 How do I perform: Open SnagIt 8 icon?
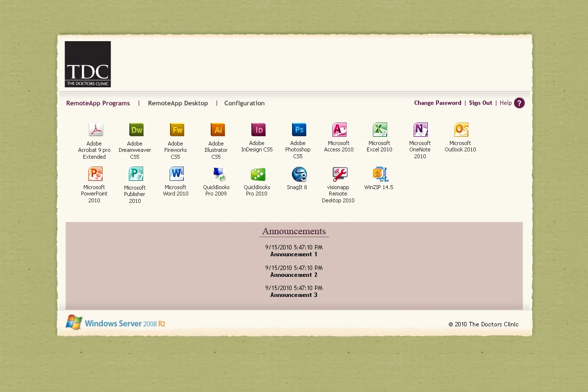pyautogui.click(x=299, y=173)
